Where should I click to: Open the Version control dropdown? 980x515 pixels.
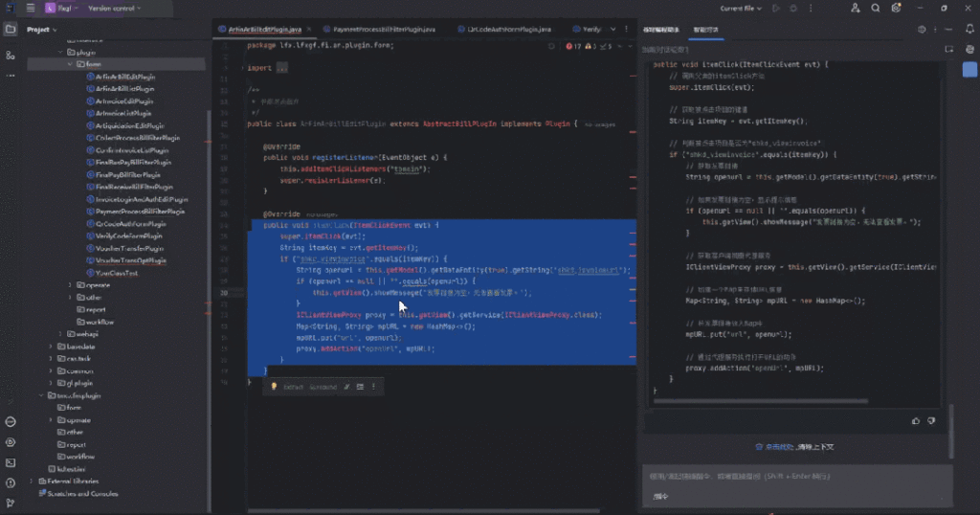[113, 9]
